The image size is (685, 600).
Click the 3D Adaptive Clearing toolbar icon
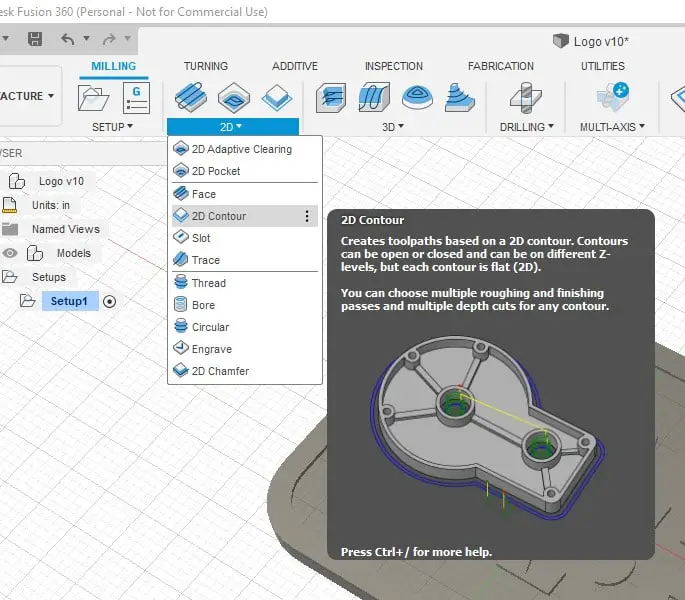pyautogui.click(x=331, y=97)
